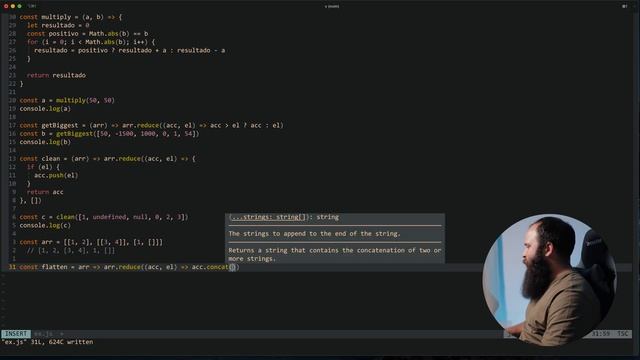Image resolution: width=640 pixels, height=360 pixels.
Task: Click the "console.log(c)" line
Action: click(45, 225)
